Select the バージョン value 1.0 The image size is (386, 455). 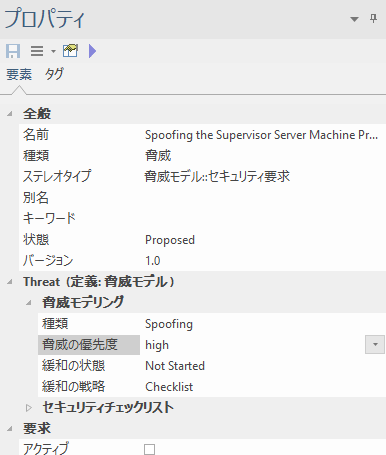click(x=153, y=261)
